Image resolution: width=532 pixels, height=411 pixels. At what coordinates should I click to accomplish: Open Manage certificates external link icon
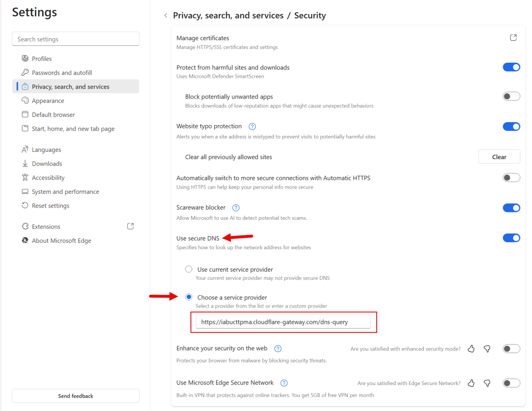click(x=513, y=38)
